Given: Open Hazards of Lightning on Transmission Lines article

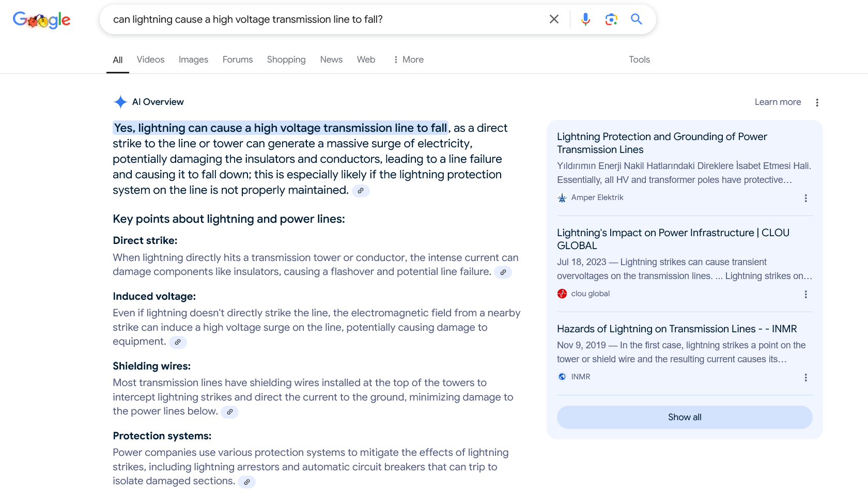Looking at the screenshot, I should [677, 329].
